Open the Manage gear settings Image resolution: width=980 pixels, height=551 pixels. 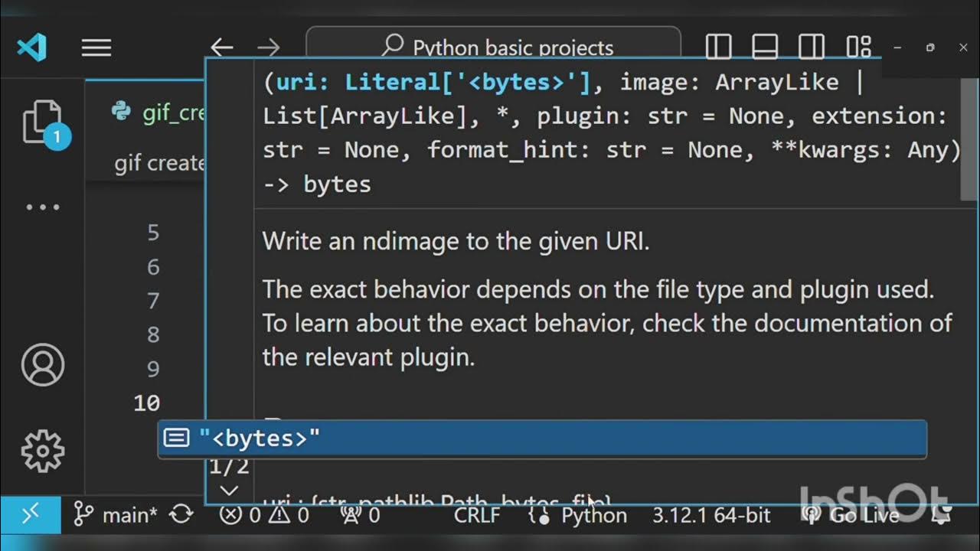[x=43, y=450]
